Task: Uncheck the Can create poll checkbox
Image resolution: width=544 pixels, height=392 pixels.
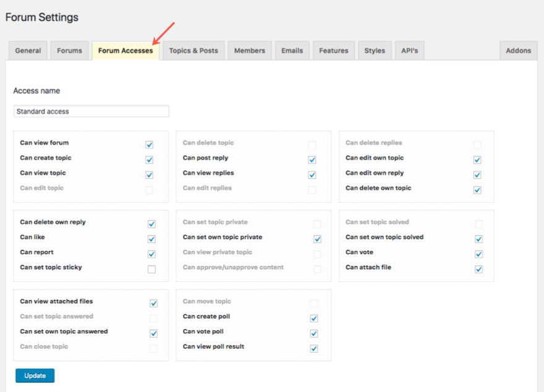Action: point(314,318)
